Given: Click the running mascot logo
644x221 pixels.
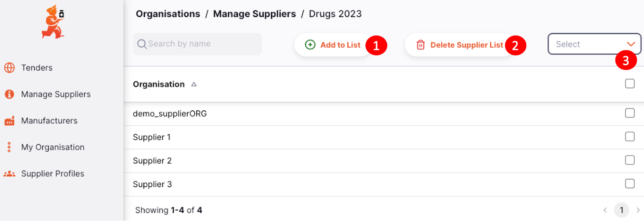Looking at the screenshot, I should click(x=53, y=22).
